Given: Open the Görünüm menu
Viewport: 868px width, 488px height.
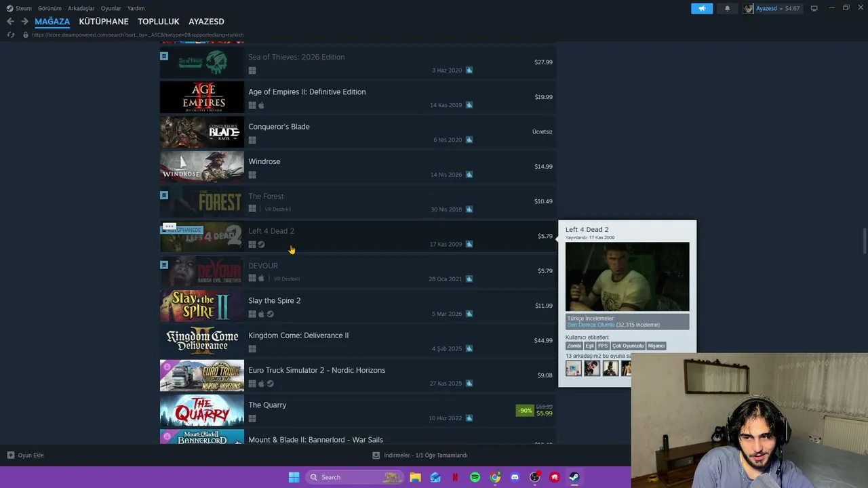Looking at the screenshot, I should (x=50, y=8).
